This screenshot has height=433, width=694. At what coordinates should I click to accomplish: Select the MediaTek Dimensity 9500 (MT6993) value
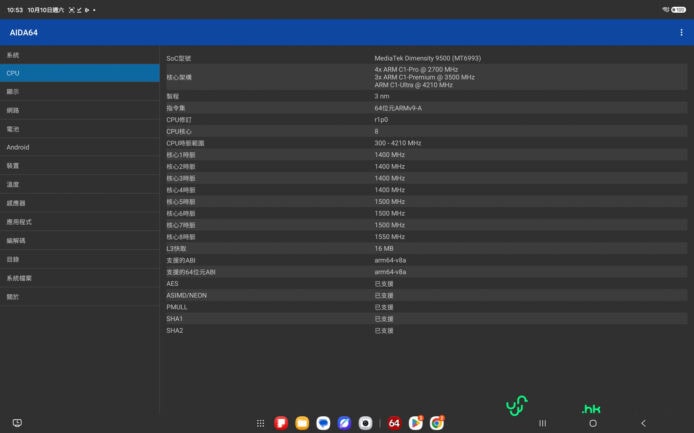(x=428, y=58)
